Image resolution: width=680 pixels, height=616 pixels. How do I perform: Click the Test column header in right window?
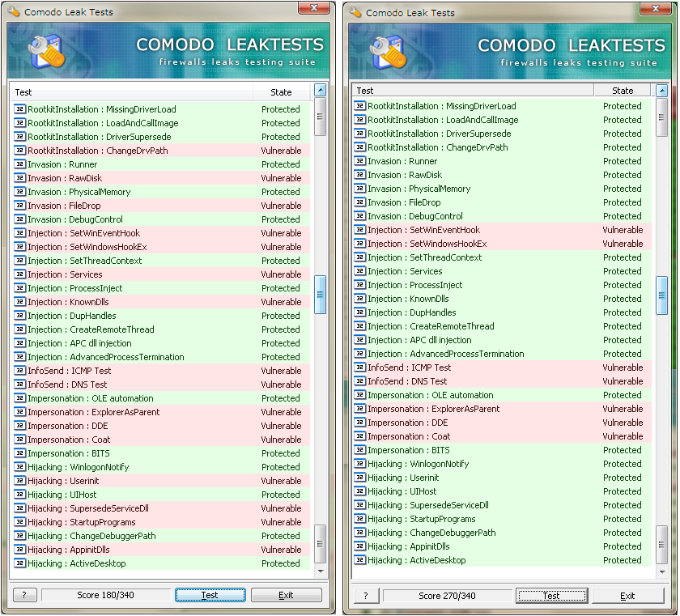472,90
